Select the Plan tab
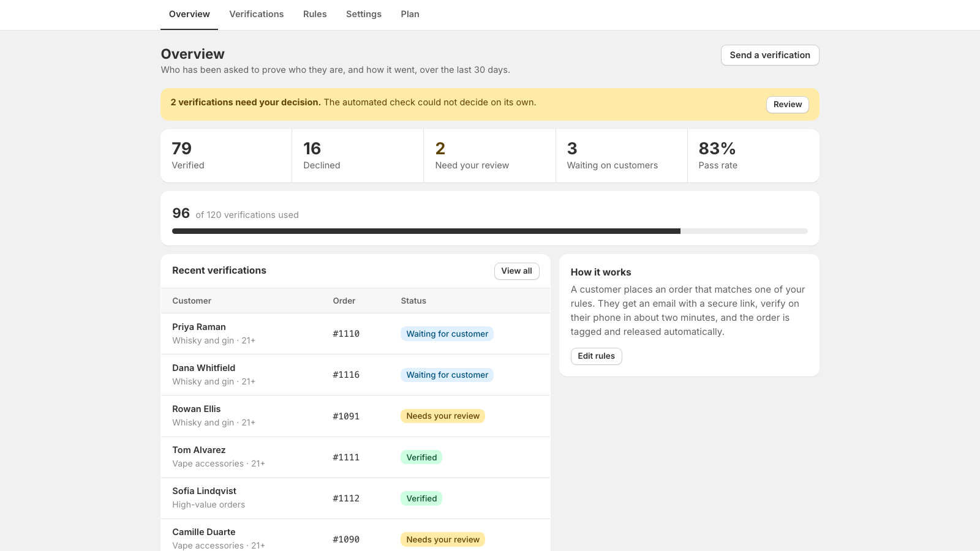Viewport: 980px width, 551px height. [410, 14]
